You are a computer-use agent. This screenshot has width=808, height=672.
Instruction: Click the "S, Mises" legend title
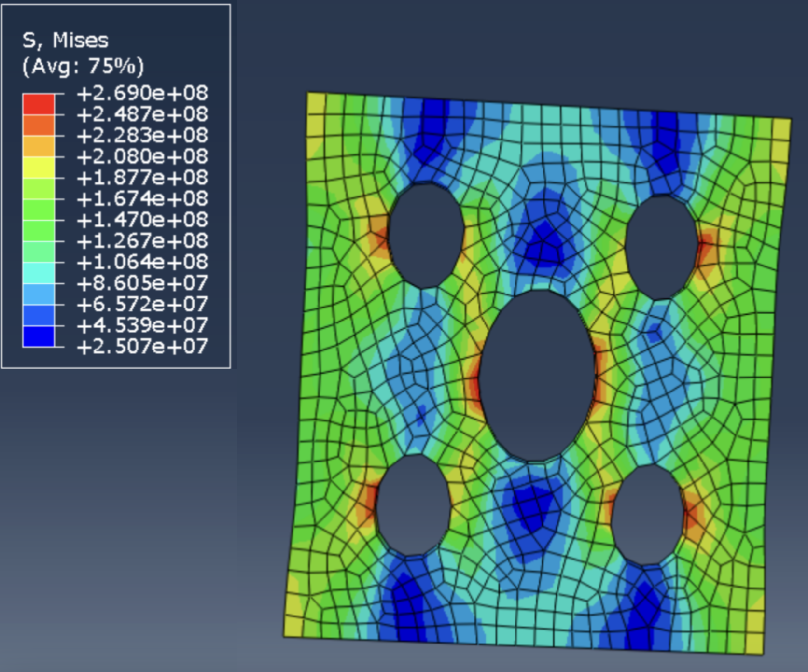[x=65, y=40]
